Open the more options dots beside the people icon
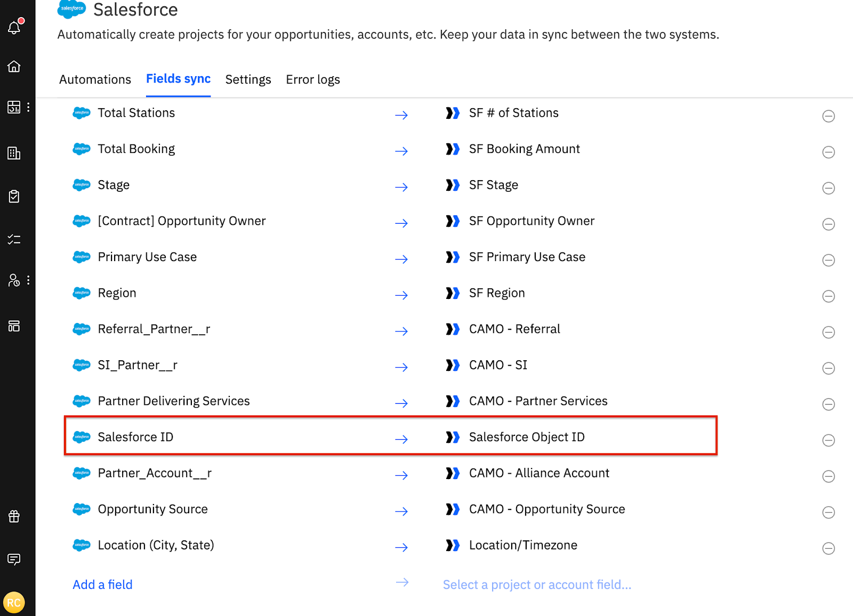This screenshot has width=853, height=616. [x=28, y=280]
